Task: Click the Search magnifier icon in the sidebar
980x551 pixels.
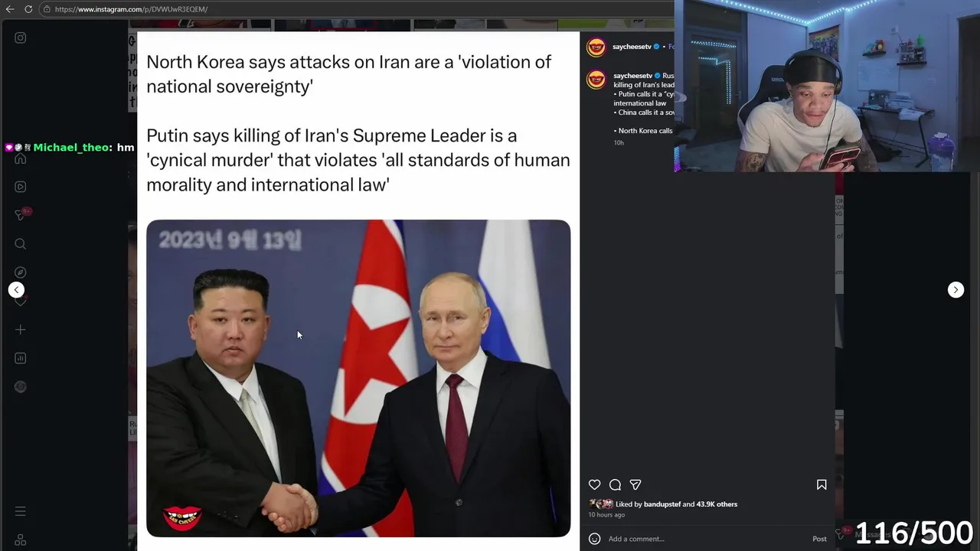Action: [x=21, y=244]
